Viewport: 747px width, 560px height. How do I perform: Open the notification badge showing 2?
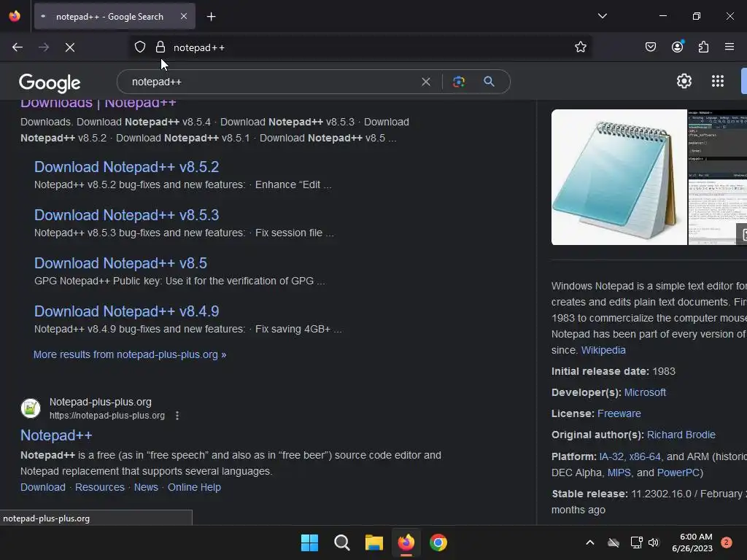pyautogui.click(x=726, y=542)
